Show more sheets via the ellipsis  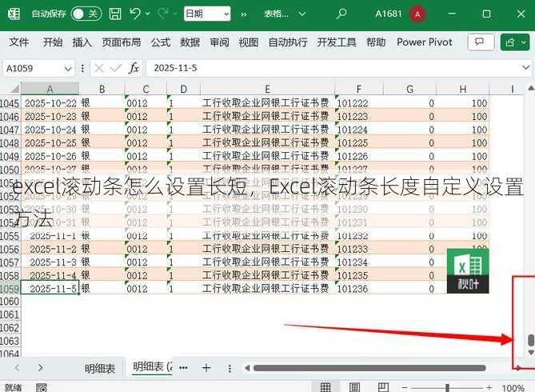click(183, 368)
